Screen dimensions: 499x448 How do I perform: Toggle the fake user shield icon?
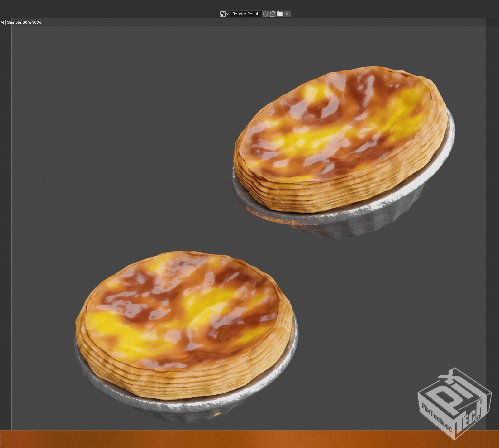[x=265, y=14]
